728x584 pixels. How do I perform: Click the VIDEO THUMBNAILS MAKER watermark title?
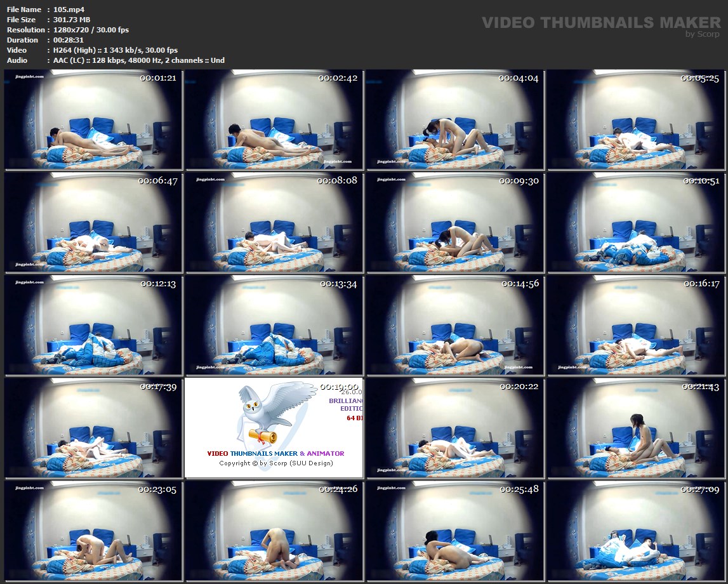(x=600, y=22)
